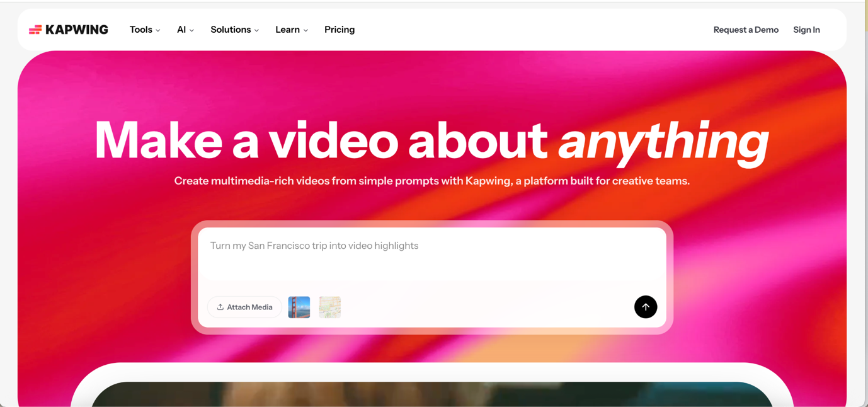Click the Learn navigation label
The image size is (868, 407).
click(x=287, y=29)
